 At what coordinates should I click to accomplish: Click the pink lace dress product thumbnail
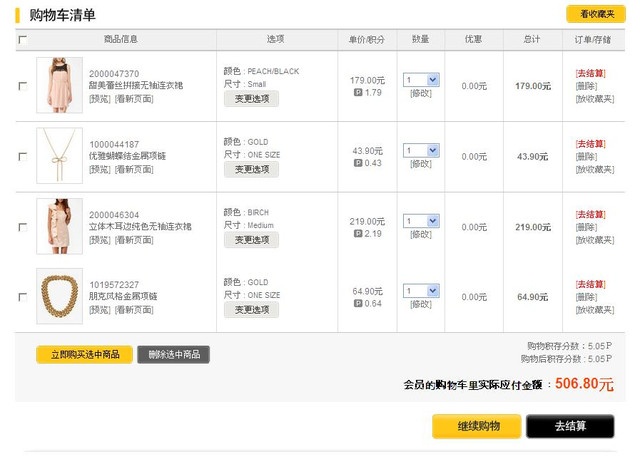pos(59,85)
